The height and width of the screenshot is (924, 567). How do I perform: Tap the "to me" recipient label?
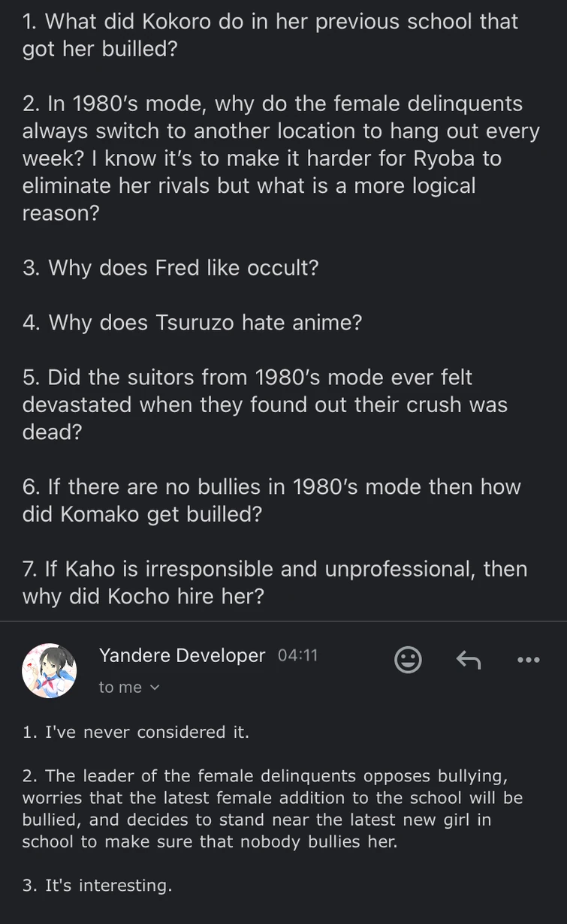(x=120, y=688)
